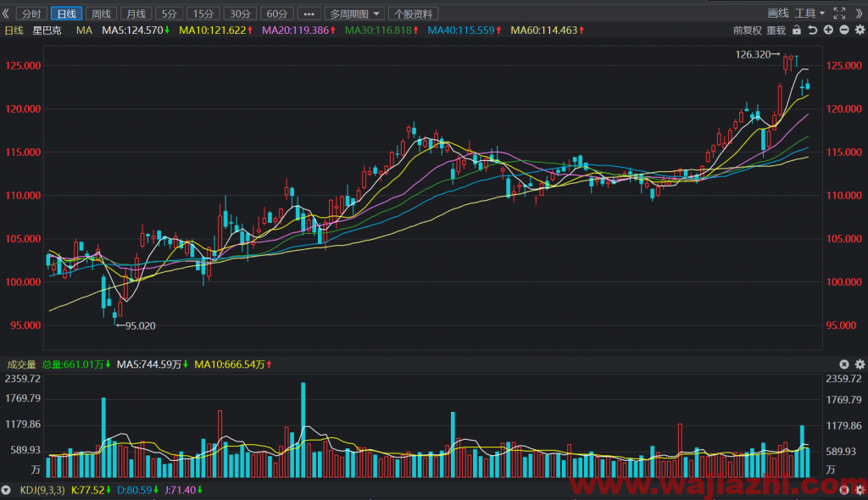Click the 画线 drawing button

click(x=778, y=14)
